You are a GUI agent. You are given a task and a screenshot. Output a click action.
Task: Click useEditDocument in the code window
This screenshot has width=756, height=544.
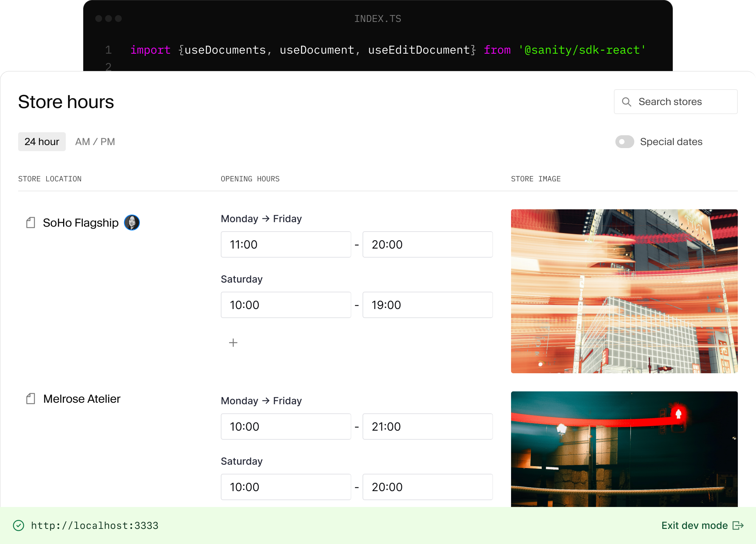(419, 50)
